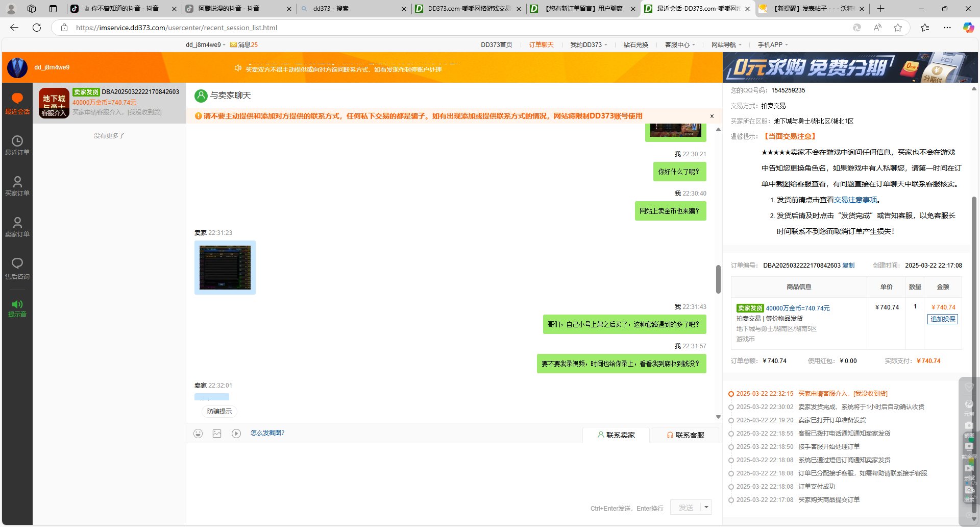Screen dimensions: 980x527
Task: Click the refresh page icon in the address bar
Action: tap(857, 28)
